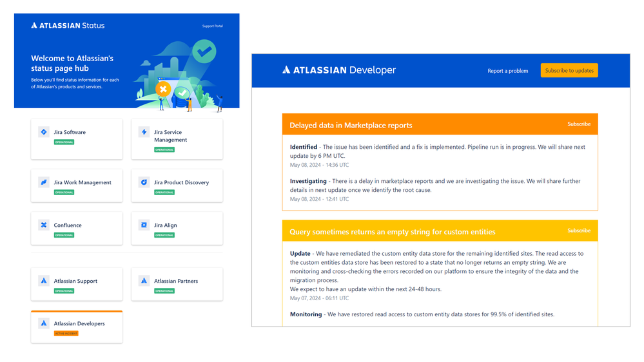Click 'Welcome to Atlassian's status page hub' heading
The height and width of the screenshot is (362, 644).
(72, 63)
